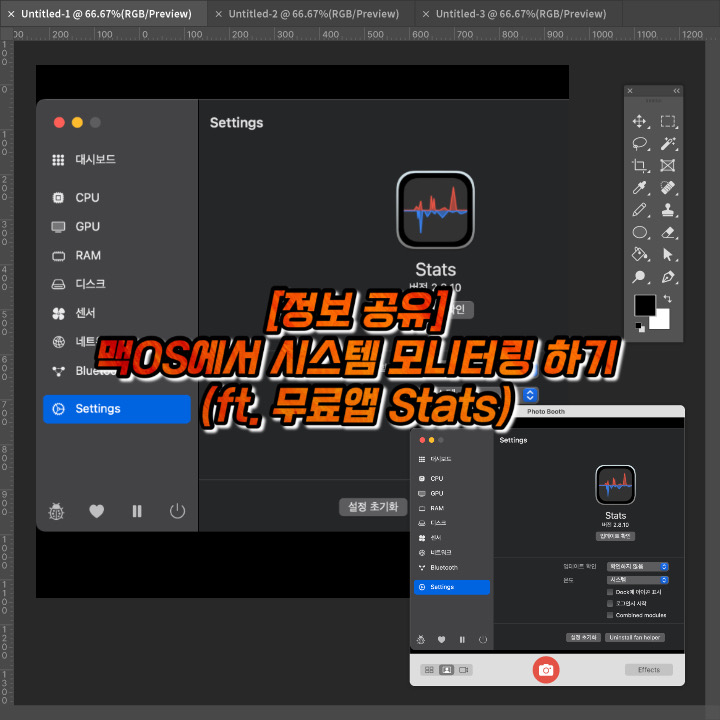This screenshot has width=720, height=720.
Task: Click the heart icon in small Stats window
Action: coord(441,640)
